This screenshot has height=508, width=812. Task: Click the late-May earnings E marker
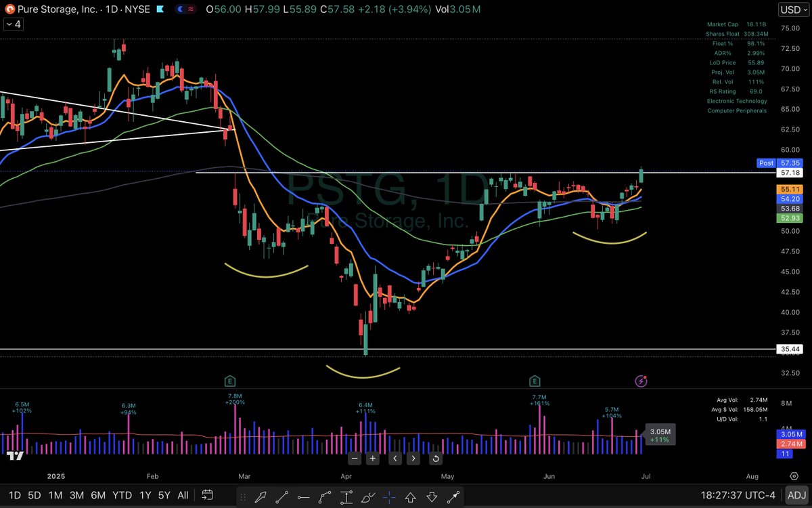pos(535,381)
